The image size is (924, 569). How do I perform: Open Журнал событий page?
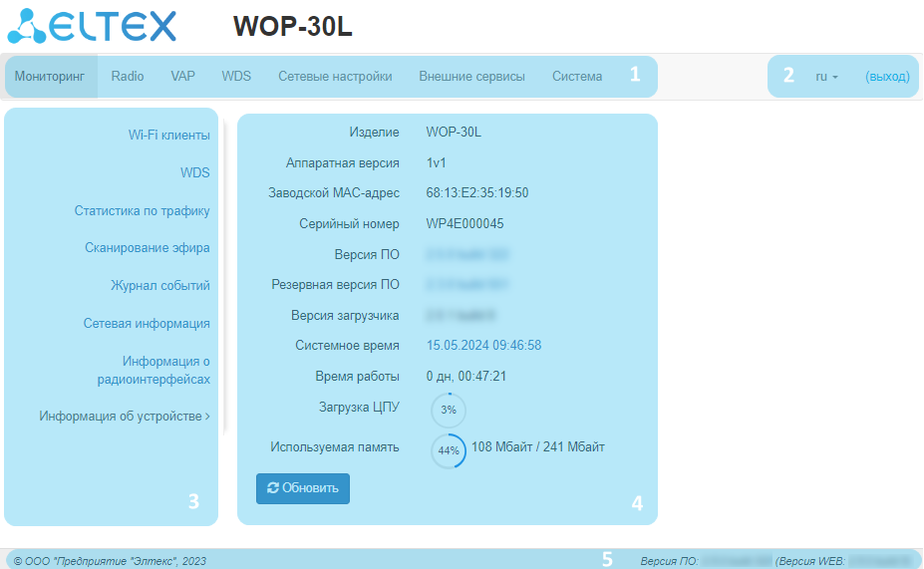[160, 286]
